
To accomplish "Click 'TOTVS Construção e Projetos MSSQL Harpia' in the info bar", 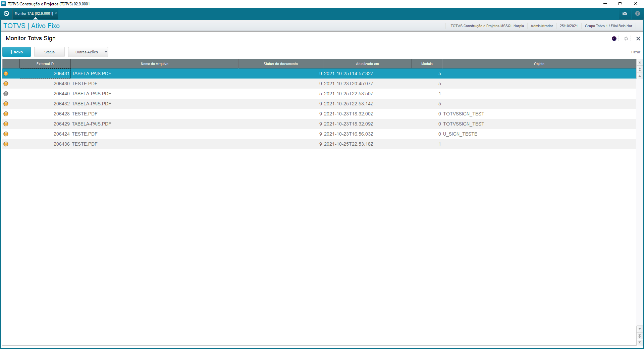I will pyautogui.click(x=487, y=26).
